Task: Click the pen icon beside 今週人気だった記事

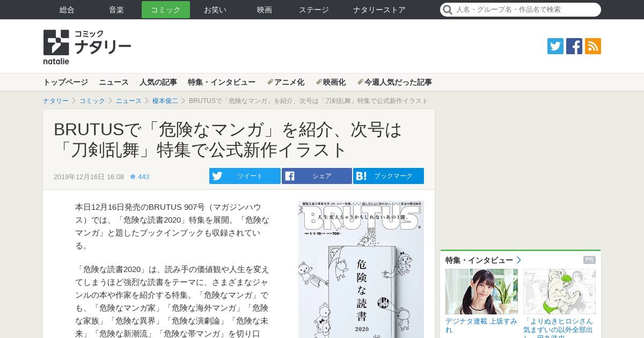Action: click(360, 82)
